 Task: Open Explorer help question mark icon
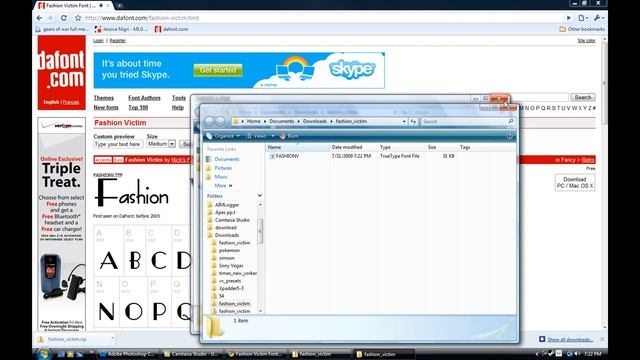click(x=509, y=136)
